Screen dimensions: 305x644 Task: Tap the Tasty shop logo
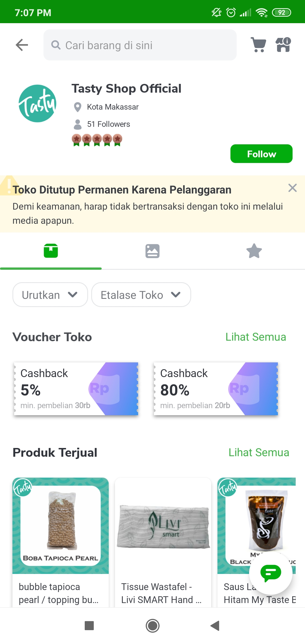38,104
